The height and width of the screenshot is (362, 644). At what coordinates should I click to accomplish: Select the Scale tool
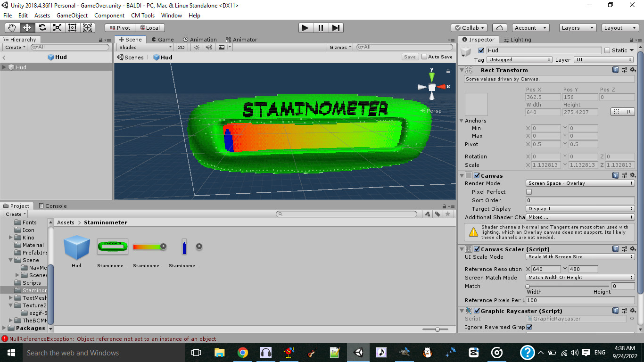pyautogui.click(x=58, y=28)
